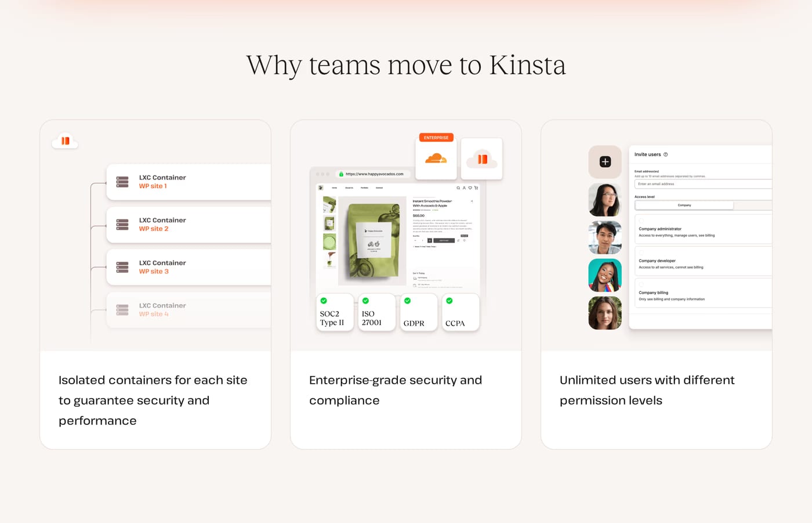812x523 pixels.
Task: Click the search magnifier in the avocado store header
Action: [x=458, y=188]
